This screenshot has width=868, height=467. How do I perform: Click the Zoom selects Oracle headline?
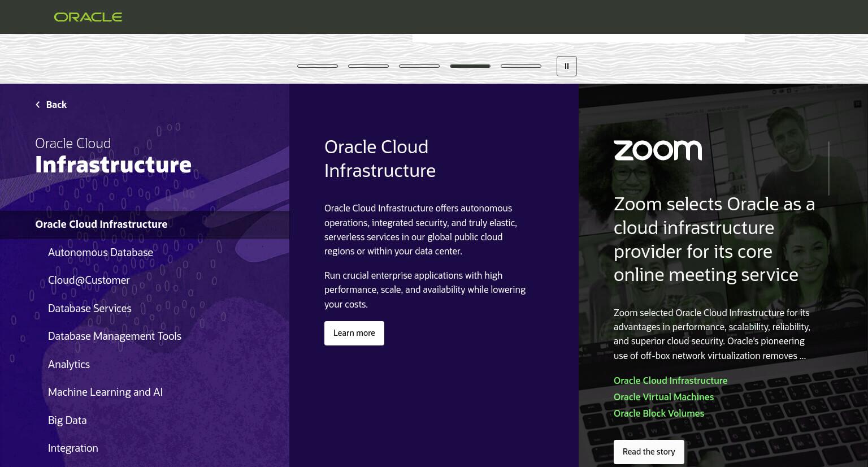pyautogui.click(x=714, y=239)
